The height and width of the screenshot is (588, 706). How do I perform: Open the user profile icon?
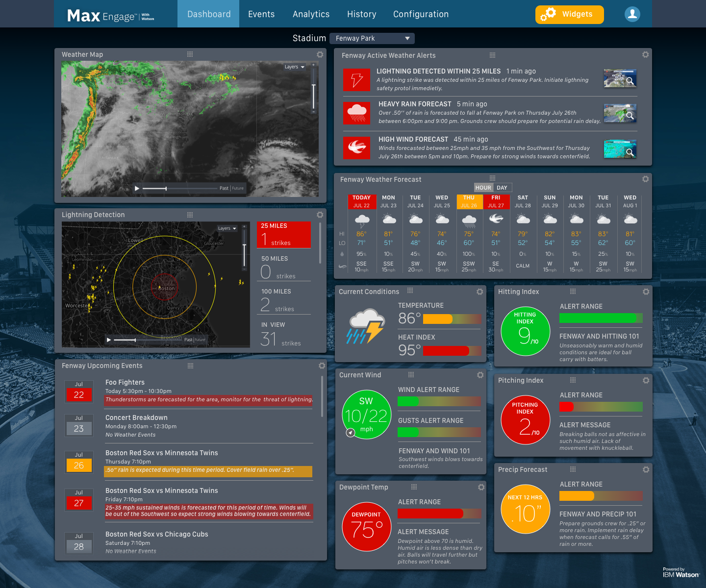pos(632,14)
